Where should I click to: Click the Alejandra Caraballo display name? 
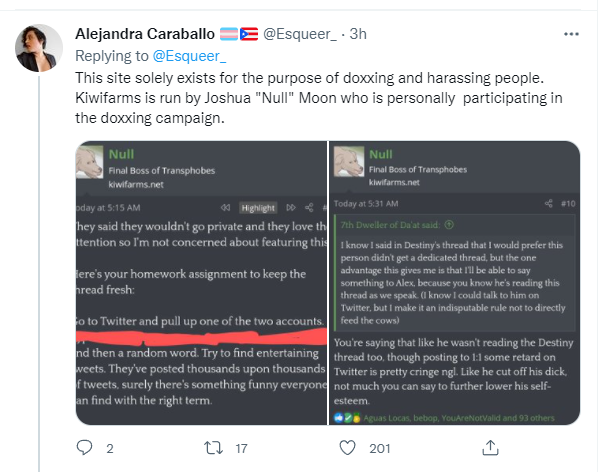(143, 34)
